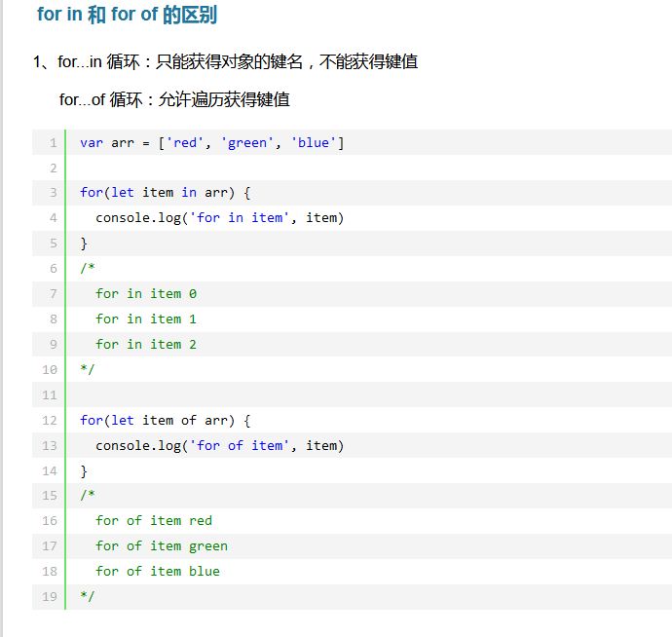
Task: Click line number 11 in the gutter
Action: [x=50, y=394]
